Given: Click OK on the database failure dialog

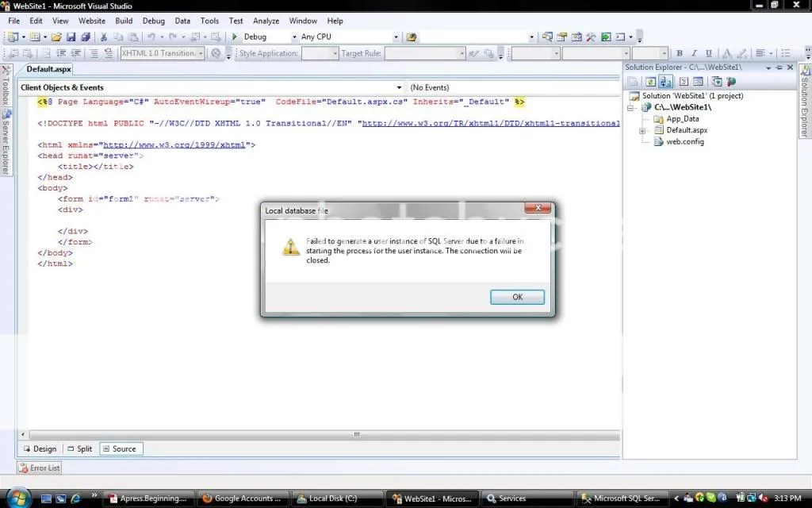Looking at the screenshot, I should (517, 296).
